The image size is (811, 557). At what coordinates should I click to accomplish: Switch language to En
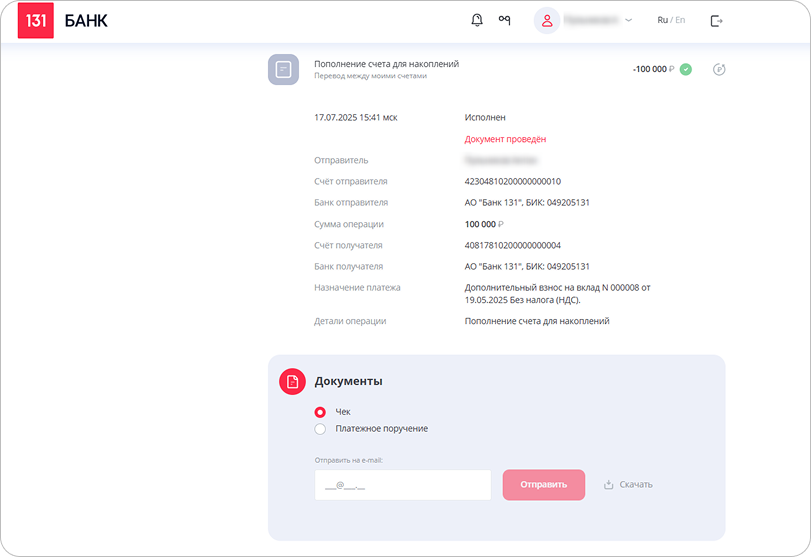(x=680, y=20)
